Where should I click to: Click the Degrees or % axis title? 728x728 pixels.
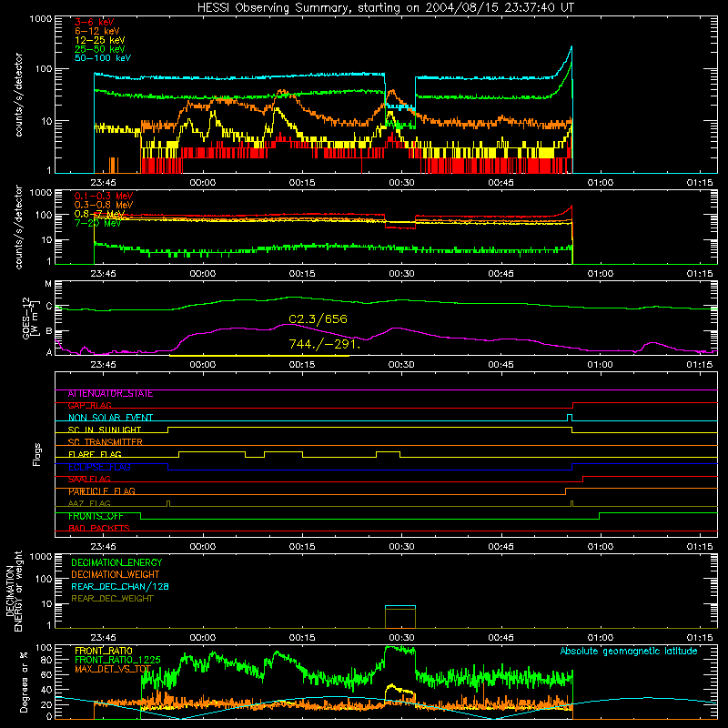pos(25,682)
